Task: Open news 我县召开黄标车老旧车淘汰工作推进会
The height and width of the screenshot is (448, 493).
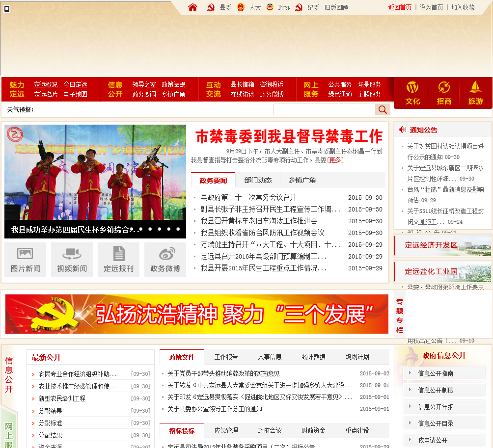Action: pos(259,221)
